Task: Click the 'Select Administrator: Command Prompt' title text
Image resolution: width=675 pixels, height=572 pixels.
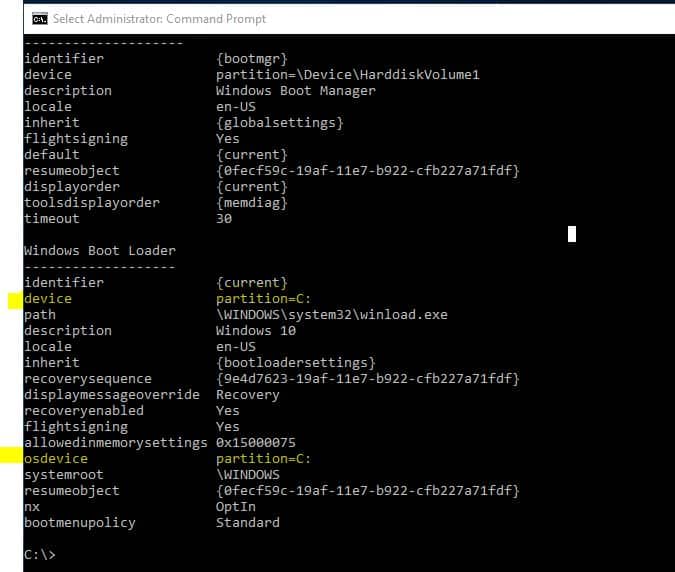Action: (159, 19)
